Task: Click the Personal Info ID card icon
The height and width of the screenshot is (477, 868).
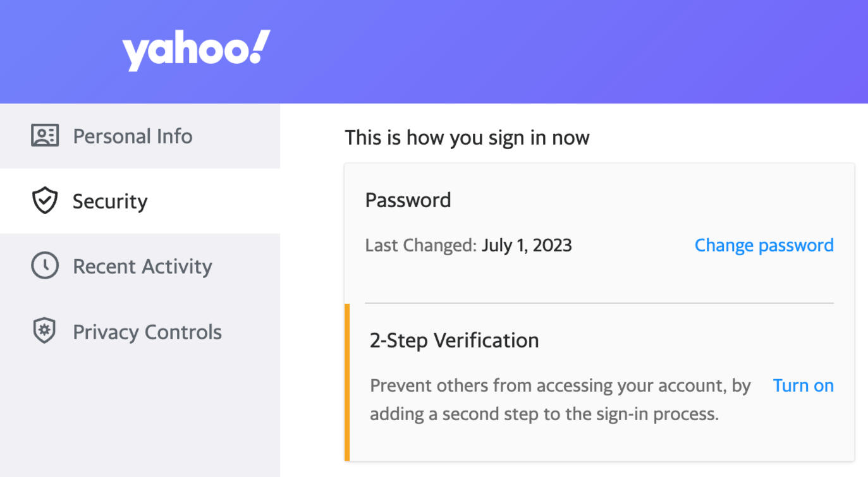Action: 45,136
